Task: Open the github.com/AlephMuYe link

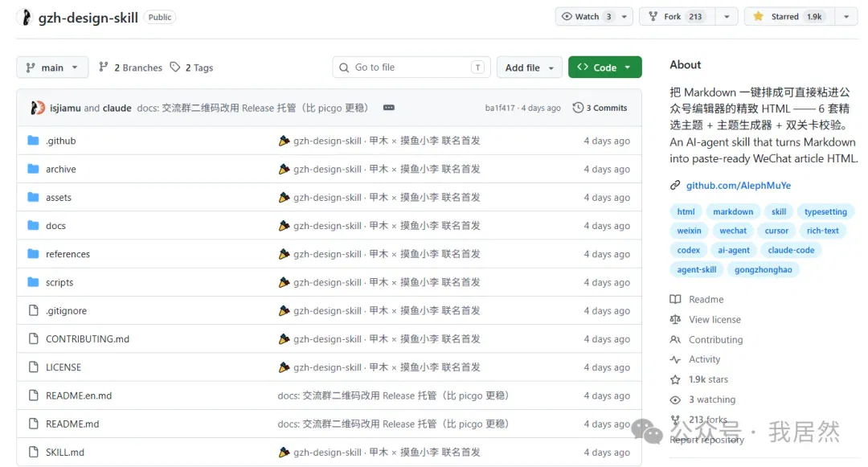Action: (x=739, y=186)
